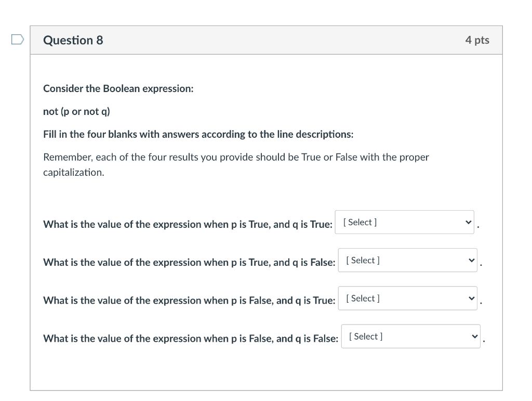Click the second [Select] placeholder text
The height and width of the screenshot is (401, 532).
pyautogui.click(x=362, y=260)
